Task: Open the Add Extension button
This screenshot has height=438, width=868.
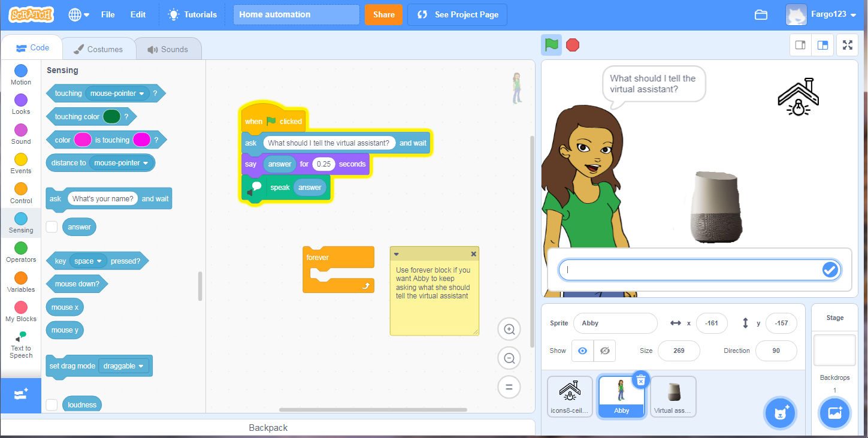Action: coord(20,395)
